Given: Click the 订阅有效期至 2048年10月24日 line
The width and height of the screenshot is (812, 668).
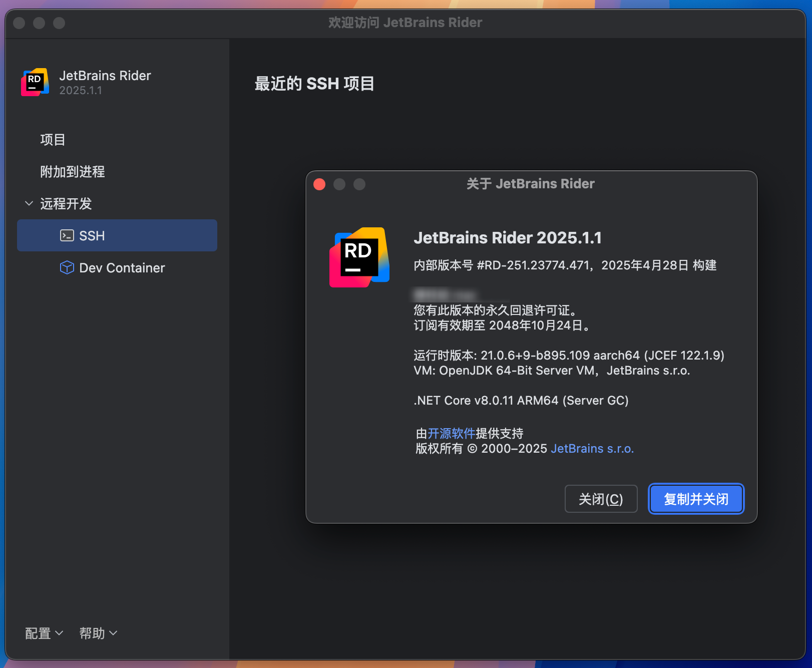Looking at the screenshot, I should pyautogui.click(x=502, y=325).
